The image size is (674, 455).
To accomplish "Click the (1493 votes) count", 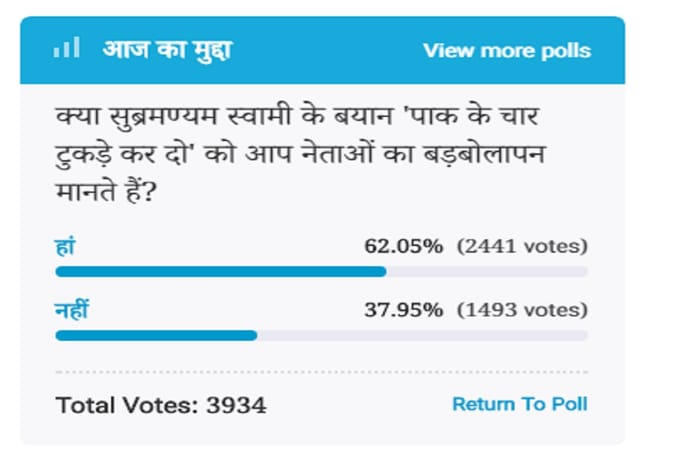I will 521,310.
